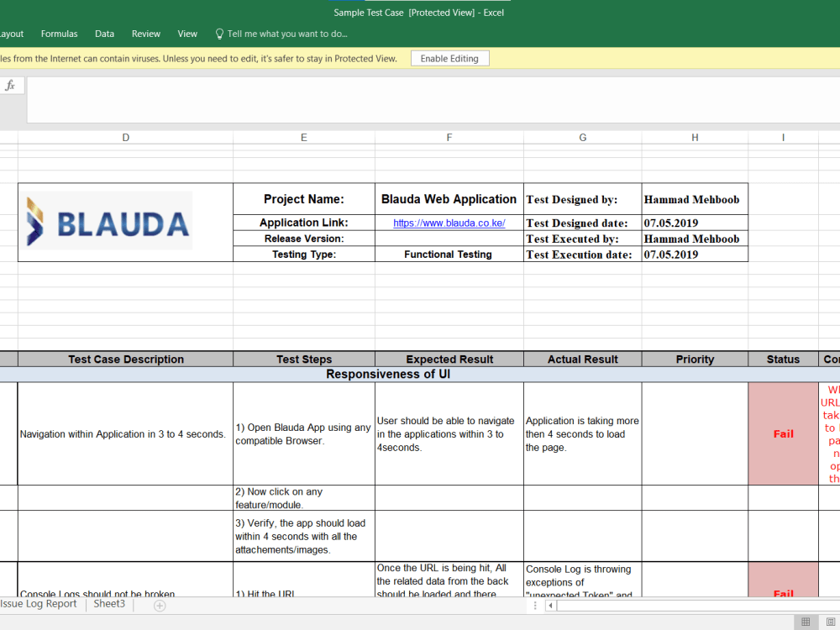Open the Review ribbon tab

145,34
